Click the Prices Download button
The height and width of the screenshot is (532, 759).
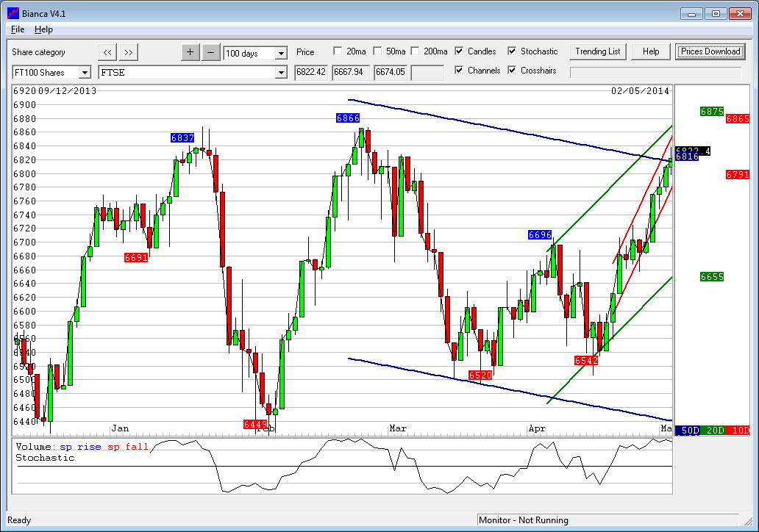(x=710, y=51)
